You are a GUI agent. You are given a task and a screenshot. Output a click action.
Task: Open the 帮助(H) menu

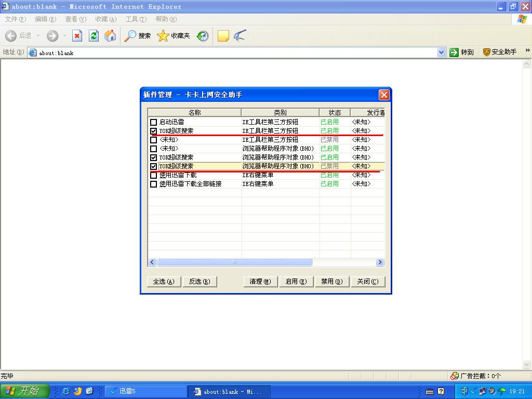166,19
